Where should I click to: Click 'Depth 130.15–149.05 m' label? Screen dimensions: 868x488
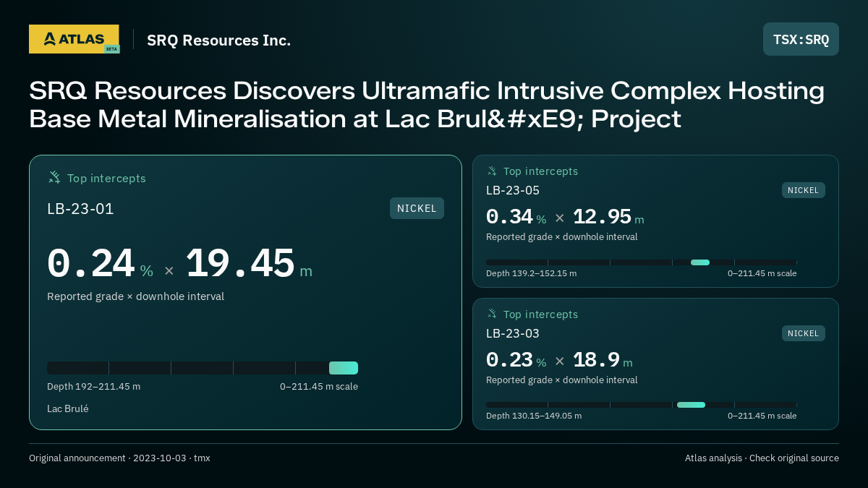click(x=534, y=416)
